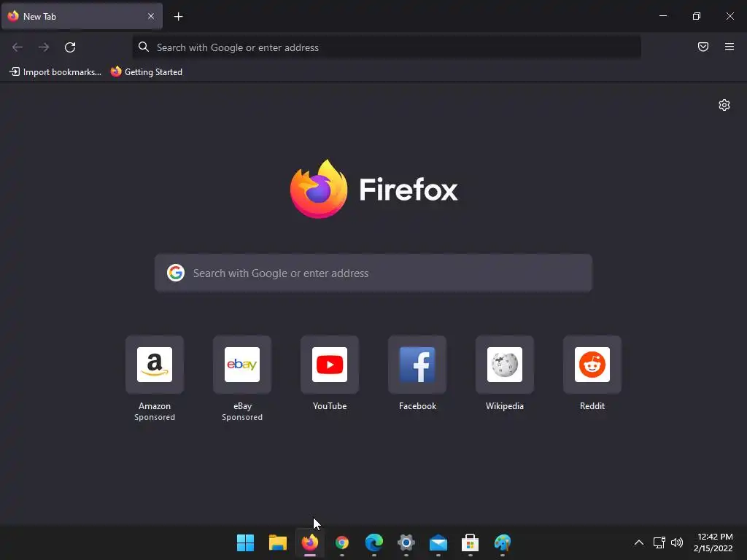The width and height of the screenshot is (747, 560).
Task: Click the Google logo in search box
Action: click(x=176, y=273)
